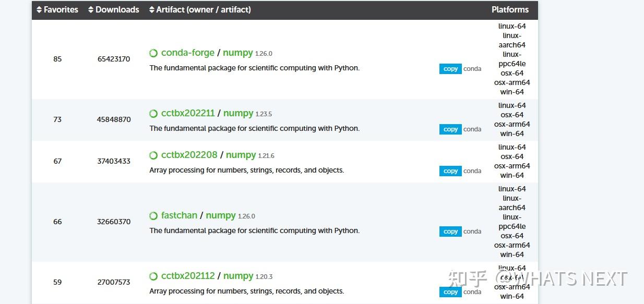Click the cctbx202112 package status icon
The width and height of the screenshot is (644, 304).
(x=153, y=276)
